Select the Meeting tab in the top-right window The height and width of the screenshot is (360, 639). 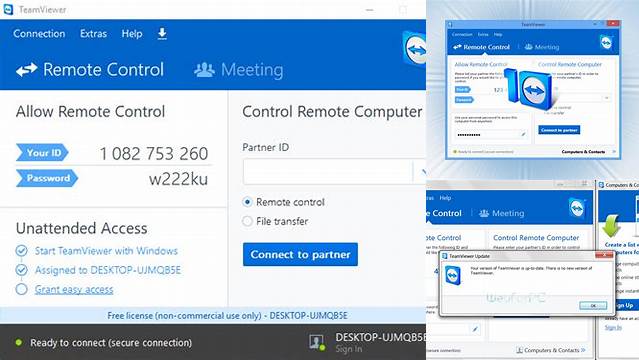pyautogui.click(x=542, y=47)
